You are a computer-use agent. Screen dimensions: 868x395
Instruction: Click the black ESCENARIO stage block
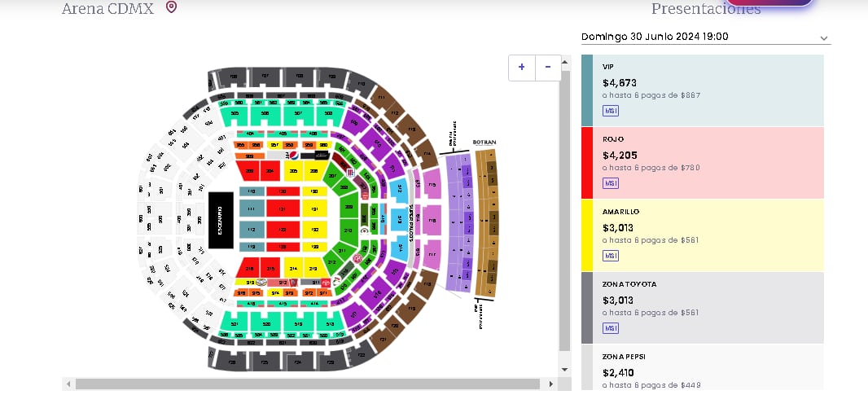click(x=220, y=220)
